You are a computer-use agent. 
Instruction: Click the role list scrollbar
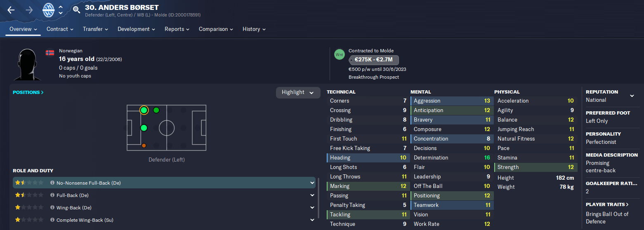point(318,198)
